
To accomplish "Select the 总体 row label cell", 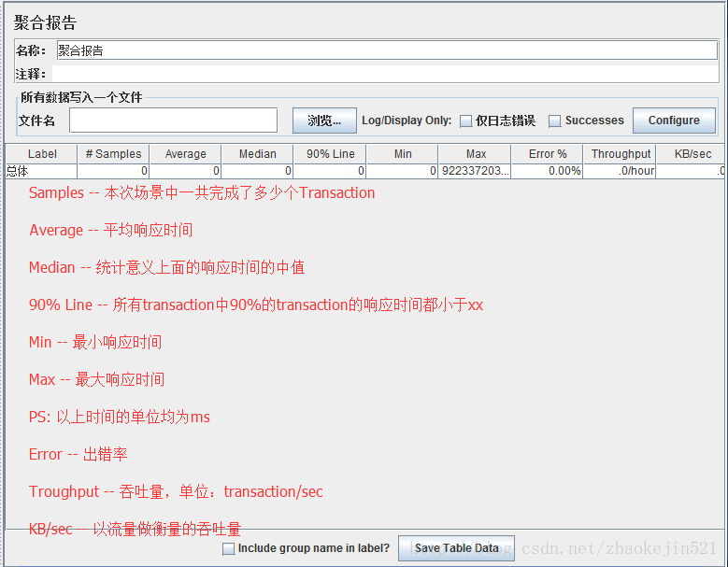I will (41, 171).
